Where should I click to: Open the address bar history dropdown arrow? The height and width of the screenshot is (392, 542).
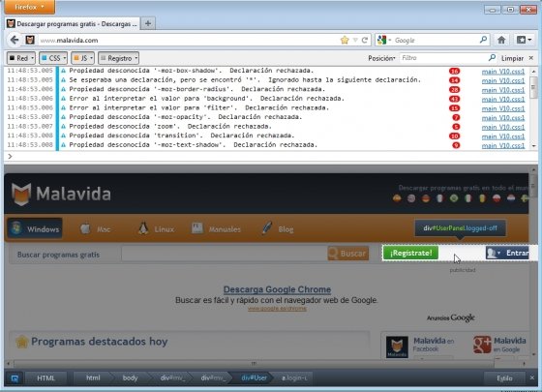355,40
